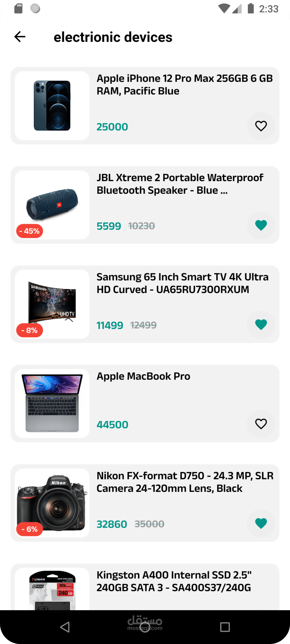Screen dimensions: 290x644
Task: Open the MacBook Pro product photo
Action: coord(52,403)
